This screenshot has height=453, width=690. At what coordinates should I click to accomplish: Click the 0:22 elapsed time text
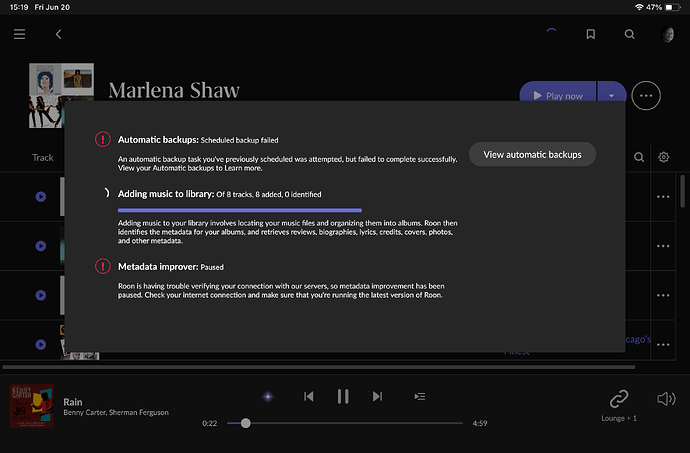click(x=209, y=424)
